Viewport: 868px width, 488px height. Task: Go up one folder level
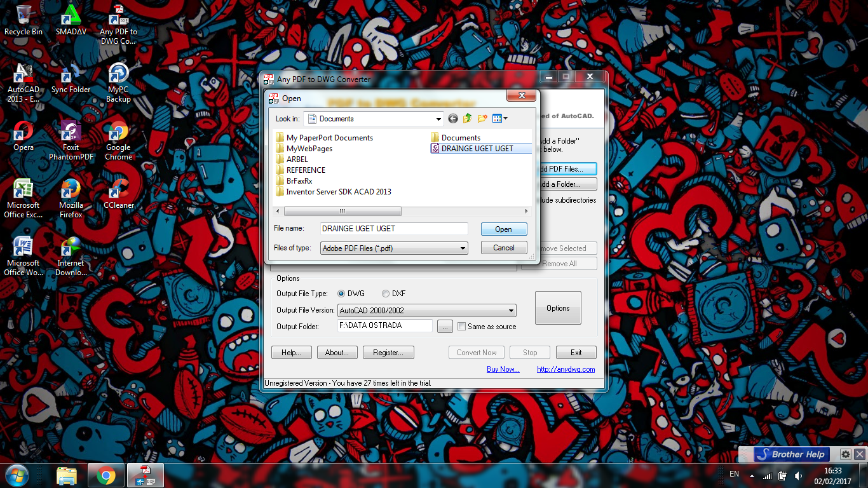point(467,118)
